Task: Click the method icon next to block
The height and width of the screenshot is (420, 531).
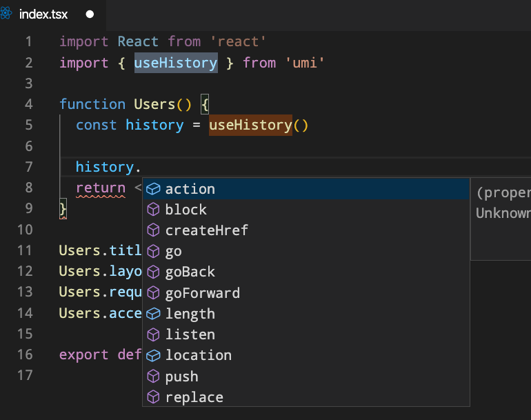Action: (153, 210)
